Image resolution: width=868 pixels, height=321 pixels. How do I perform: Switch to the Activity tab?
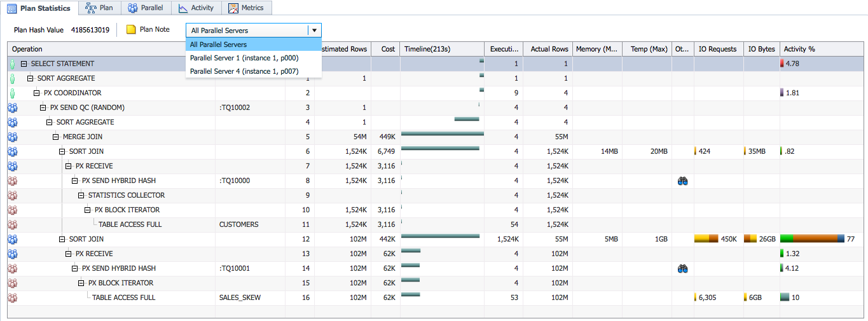point(196,8)
